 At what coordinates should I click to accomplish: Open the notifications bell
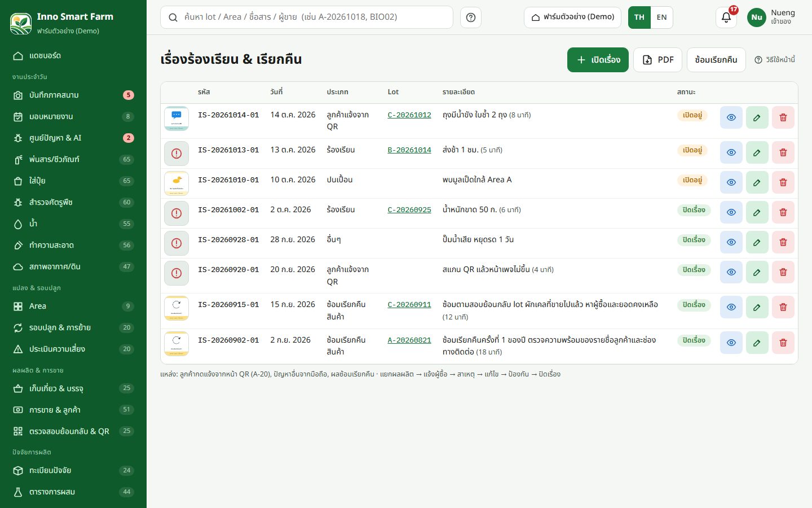pos(726,17)
